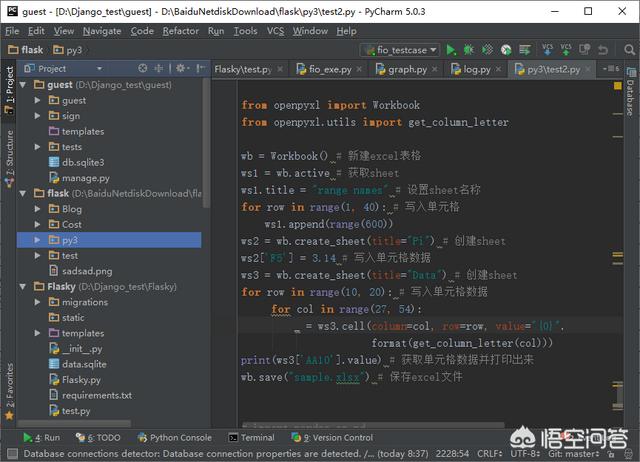Click the py3 breadcrumb folder

click(68, 50)
